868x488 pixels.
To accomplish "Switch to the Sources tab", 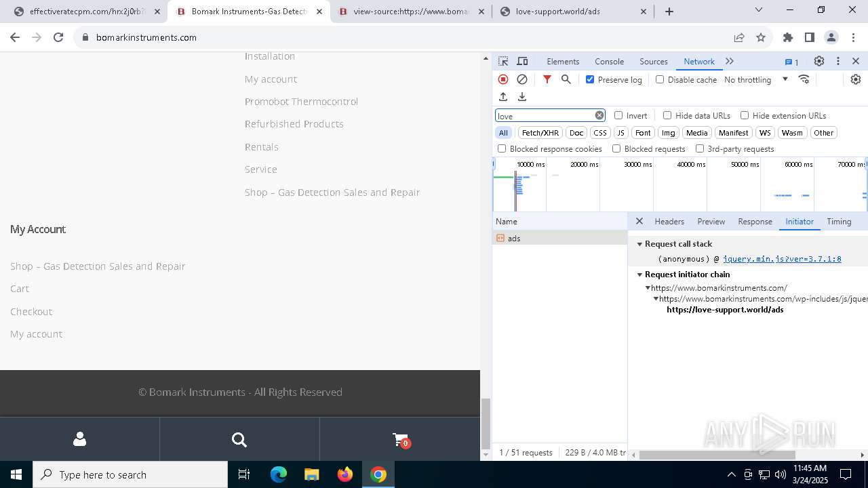I will click(x=654, y=61).
